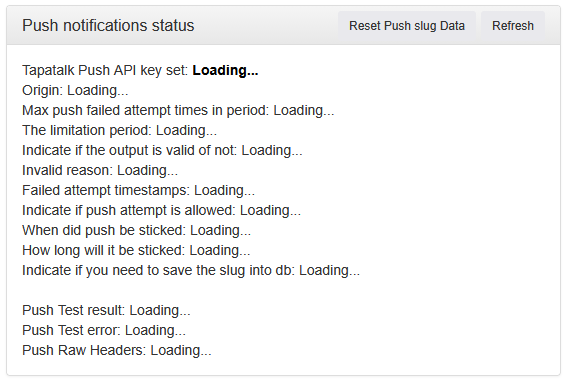Click the Refresh button
Viewport: 574px width, 391px height.
512,26
